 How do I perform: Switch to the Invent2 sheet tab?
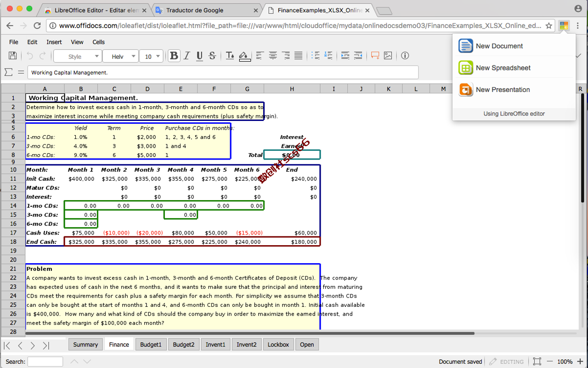[247, 345]
